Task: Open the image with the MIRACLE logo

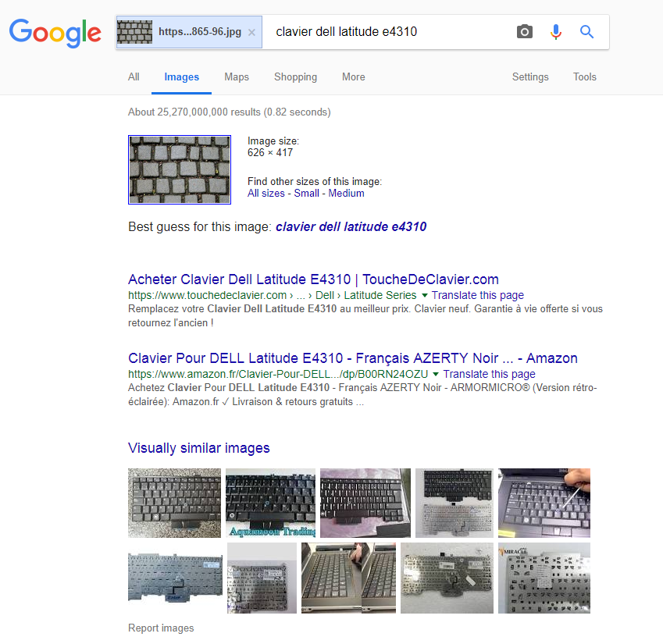Action: click(x=544, y=578)
